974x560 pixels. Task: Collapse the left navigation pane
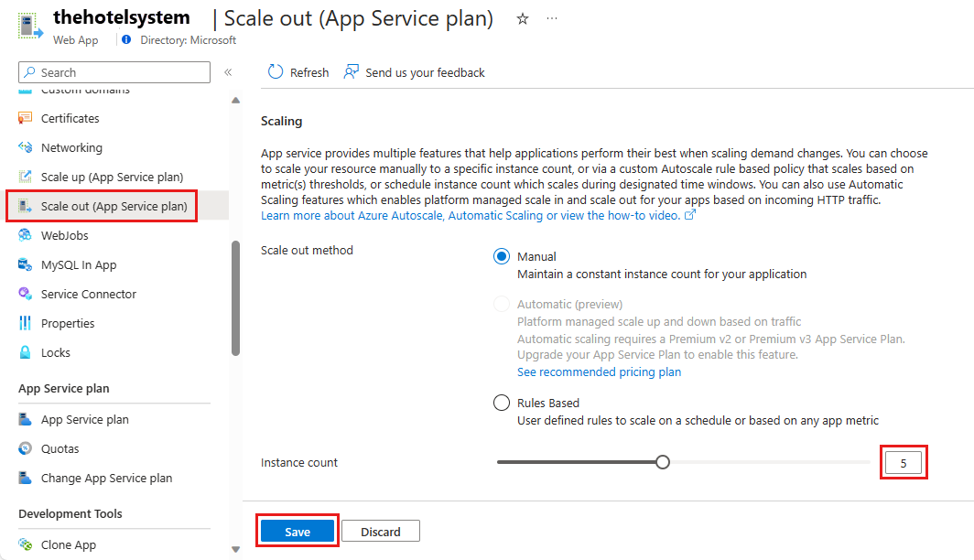[x=228, y=71]
